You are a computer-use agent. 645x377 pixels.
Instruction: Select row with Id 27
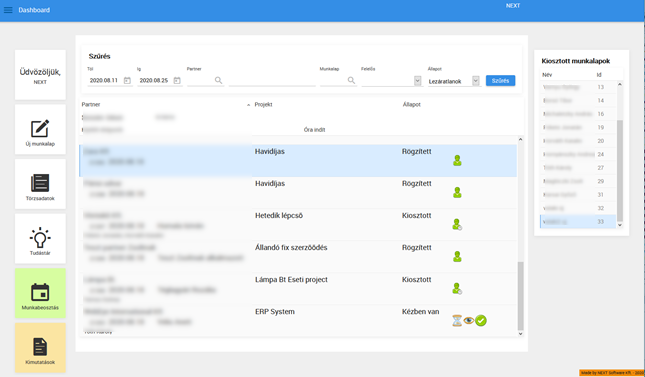click(578, 168)
